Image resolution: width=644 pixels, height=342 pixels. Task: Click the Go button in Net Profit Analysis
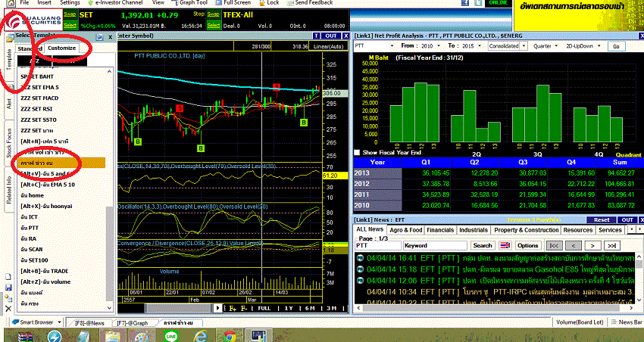[x=616, y=46]
